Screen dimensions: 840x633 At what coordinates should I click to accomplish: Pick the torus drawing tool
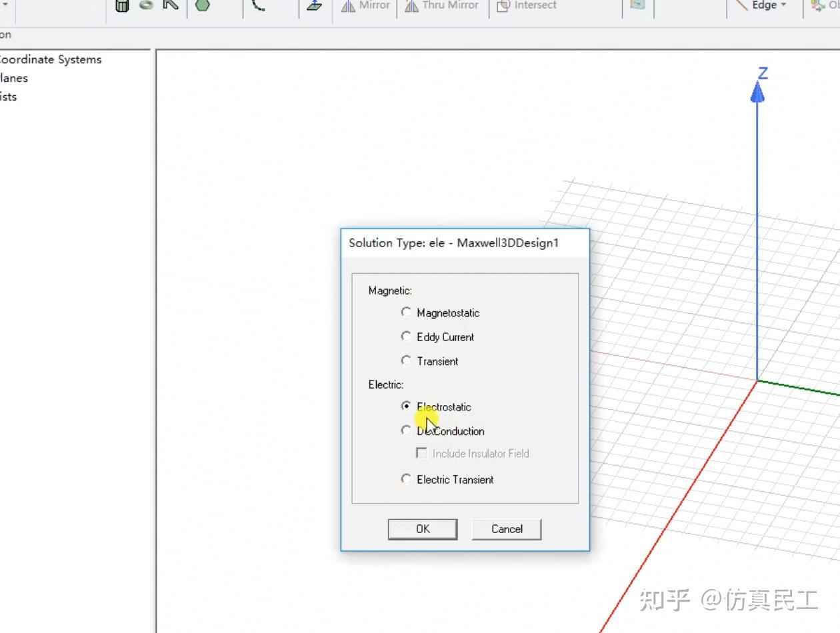pos(146,5)
